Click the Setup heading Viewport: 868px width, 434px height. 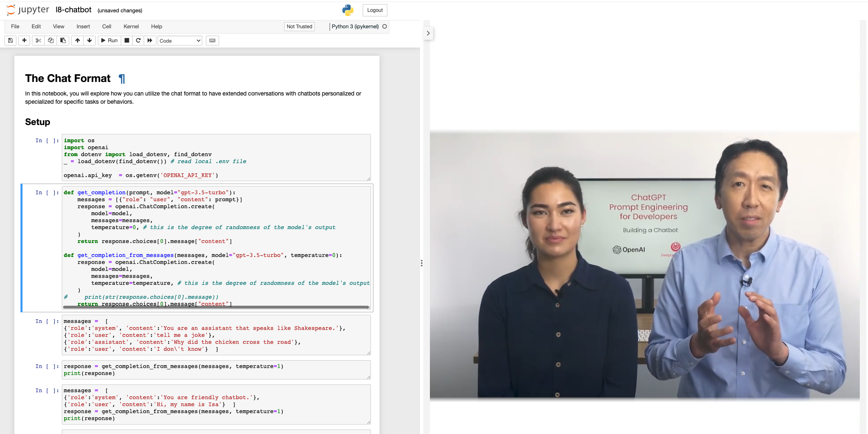pyautogui.click(x=38, y=122)
